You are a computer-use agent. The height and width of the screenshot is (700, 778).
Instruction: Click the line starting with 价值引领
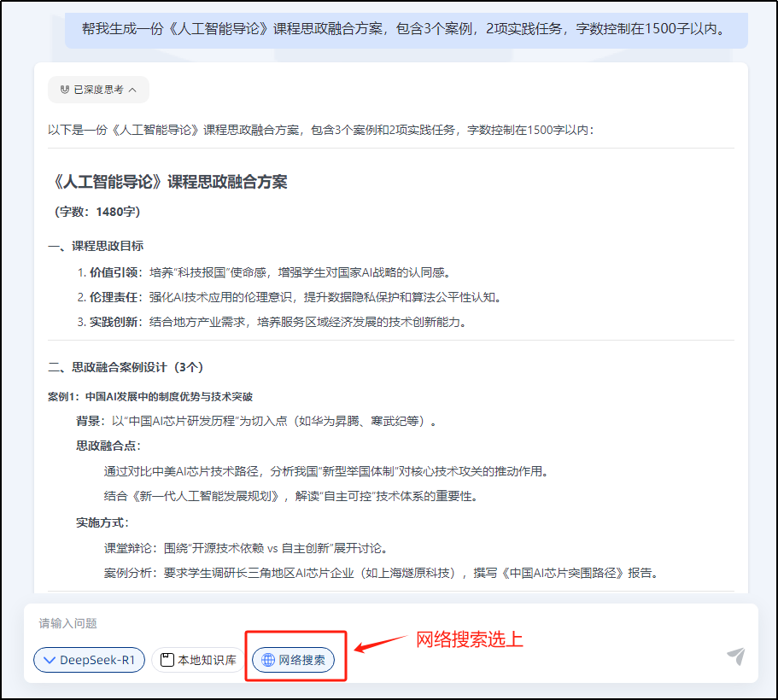pos(264,272)
